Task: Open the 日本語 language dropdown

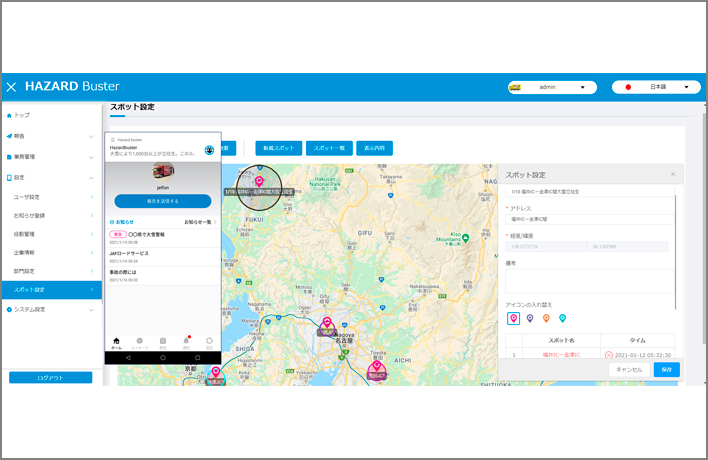Action: (656, 87)
